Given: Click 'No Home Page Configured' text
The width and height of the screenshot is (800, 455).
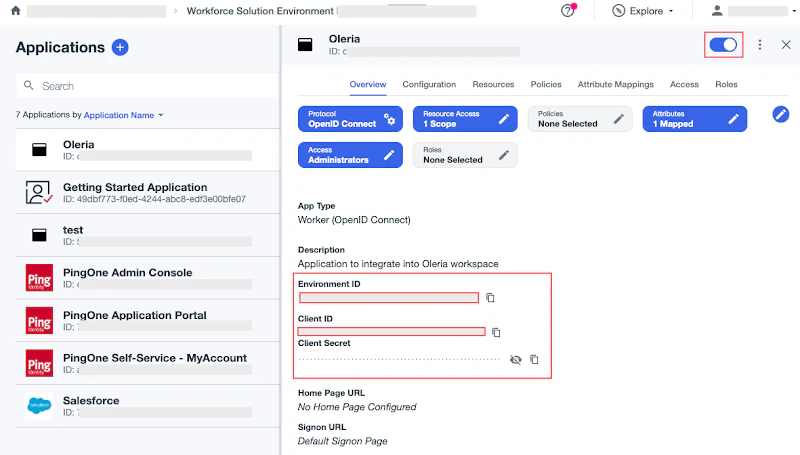Looking at the screenshot, I should click(x=357, y=407).
